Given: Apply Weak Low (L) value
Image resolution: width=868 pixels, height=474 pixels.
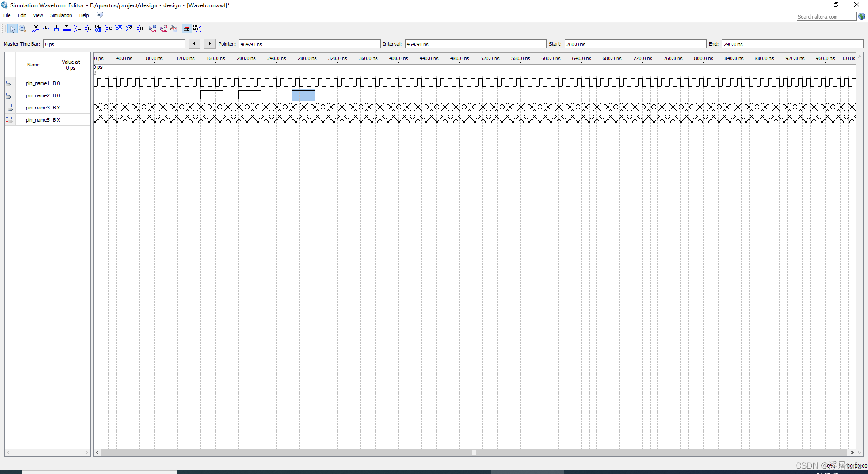Looking at the screenshot, I should (77, 28).
